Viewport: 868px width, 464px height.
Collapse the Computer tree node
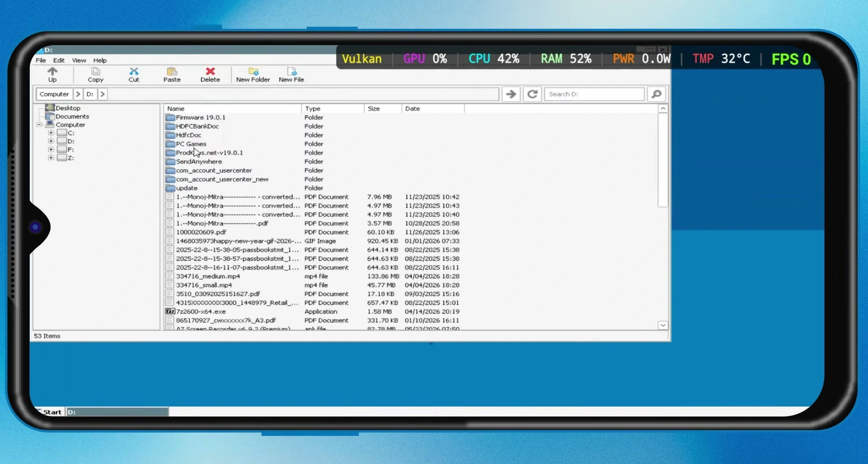click(39, 125)
